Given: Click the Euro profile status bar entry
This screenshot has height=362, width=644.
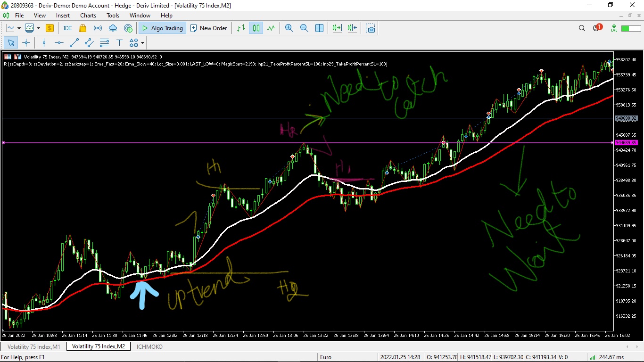Looking at the screenshot, I should (x=326, y=357).
